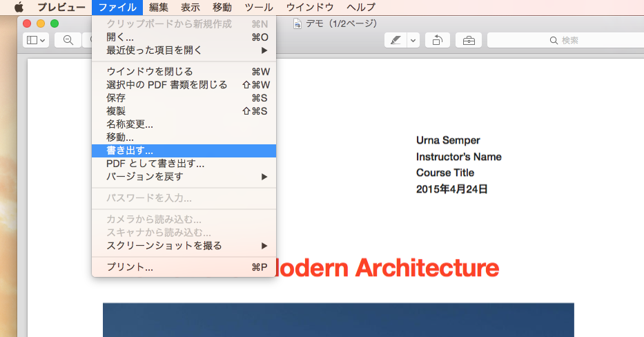Select 移動... in the file menu
This screenshot has height=337, width=644.
(184, 137)
